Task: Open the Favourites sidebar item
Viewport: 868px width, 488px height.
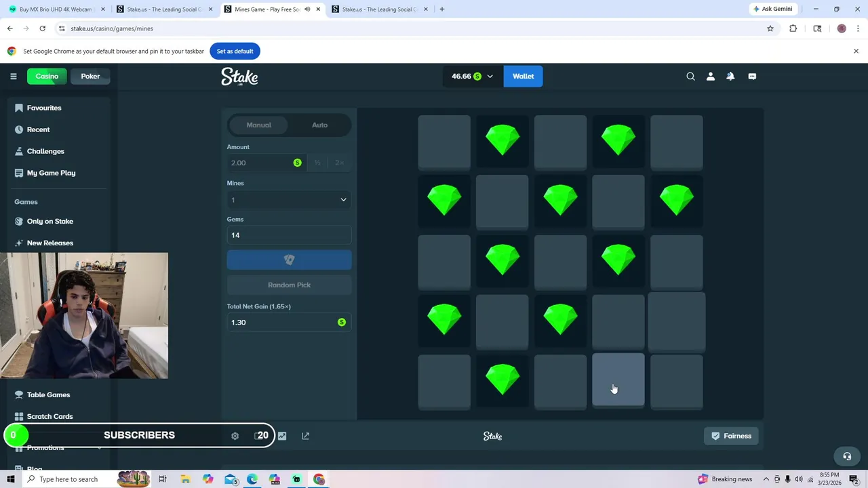Action: 44,108
